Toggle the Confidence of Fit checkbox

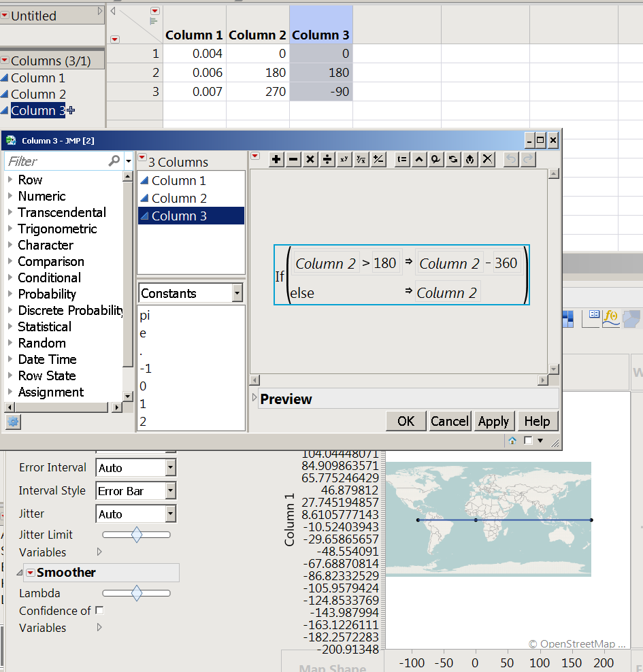coord(99,610)
